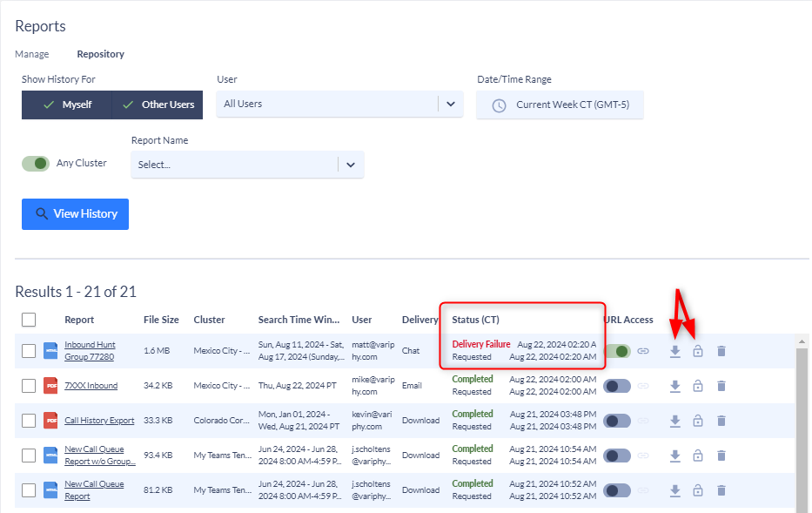
Task: Toggle the Any Cluster switch
Action: (35, 164)
